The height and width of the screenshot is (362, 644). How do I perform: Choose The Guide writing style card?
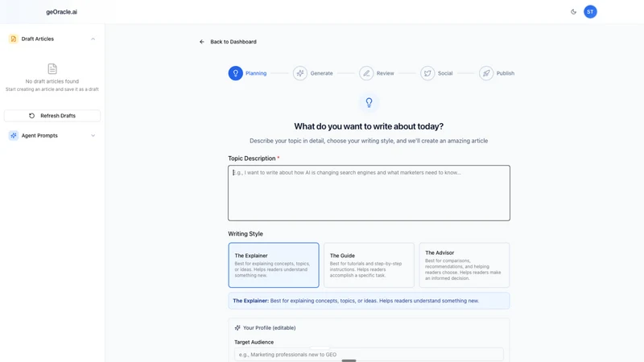(369, 265)
